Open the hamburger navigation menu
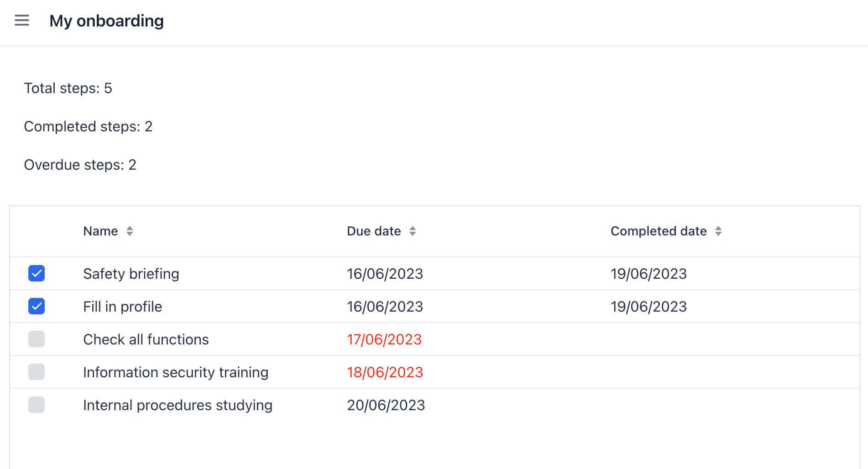Viewport: 868px width, 469px height. 22,21
